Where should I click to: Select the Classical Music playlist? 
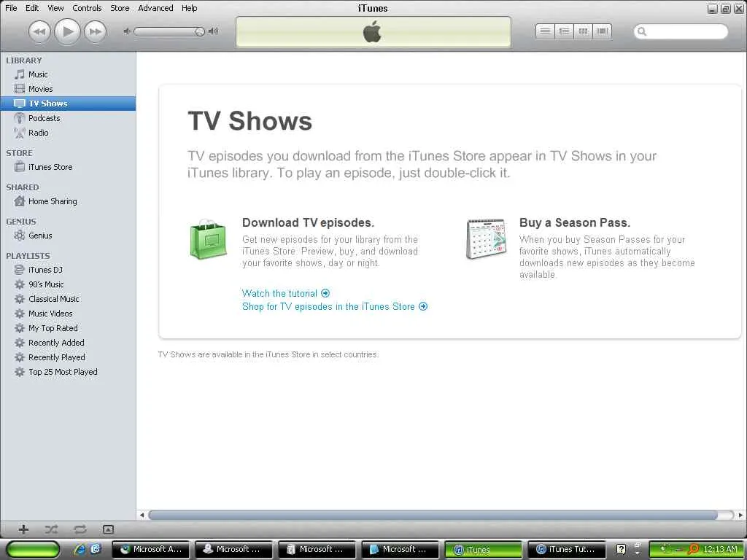click(x=68, y=299)
